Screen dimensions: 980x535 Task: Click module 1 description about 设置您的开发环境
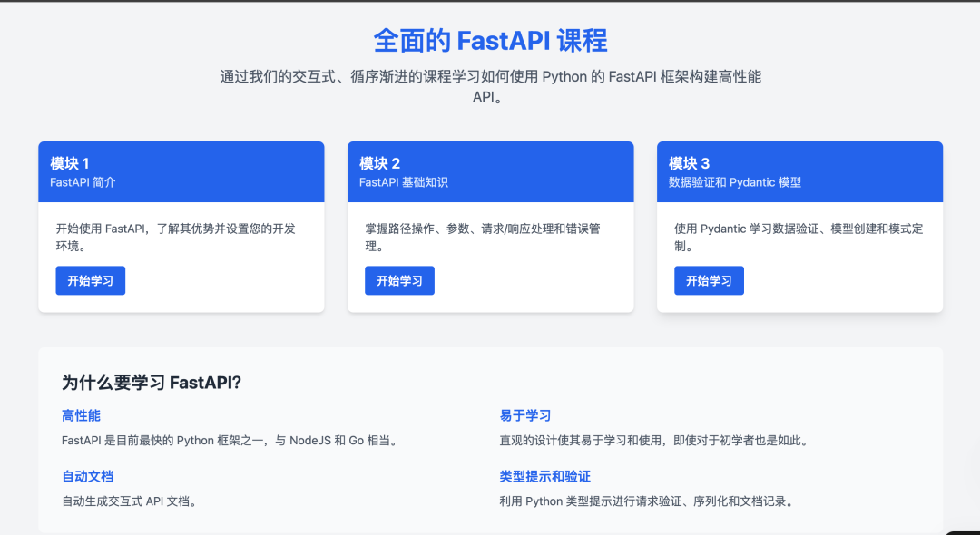pos(176,238)
